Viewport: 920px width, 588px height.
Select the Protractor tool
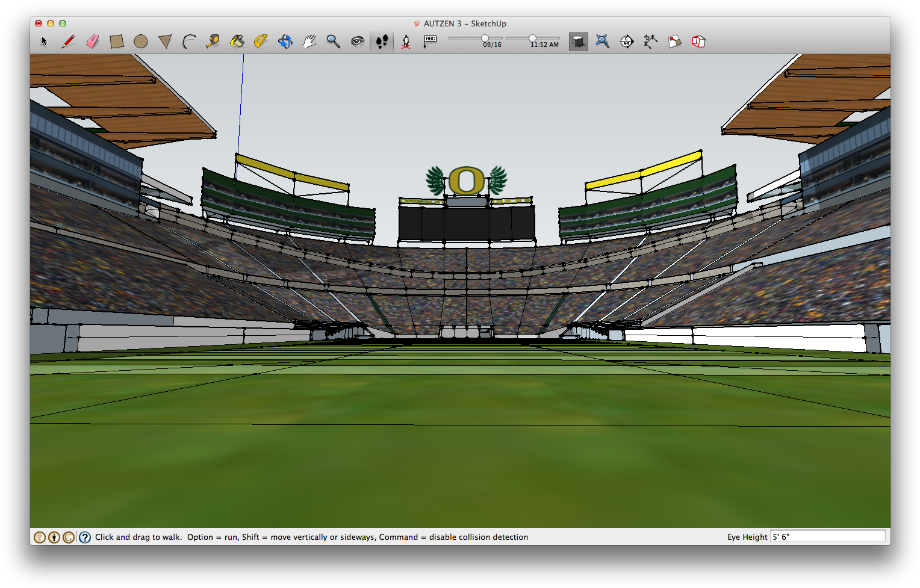[x=260, y=41]
